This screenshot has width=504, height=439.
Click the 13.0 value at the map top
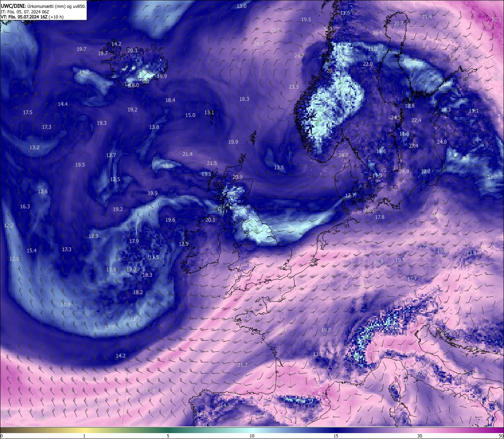(x=241, y=6)
